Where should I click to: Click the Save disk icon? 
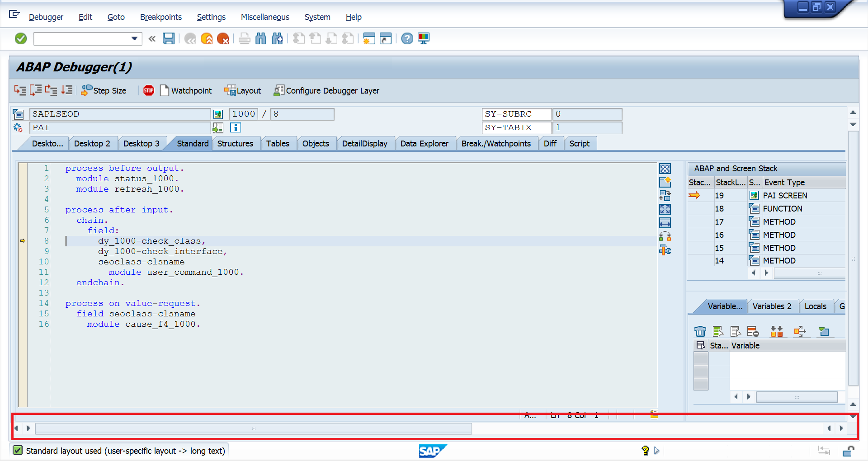pyautogui.click(x=169, y=39)
